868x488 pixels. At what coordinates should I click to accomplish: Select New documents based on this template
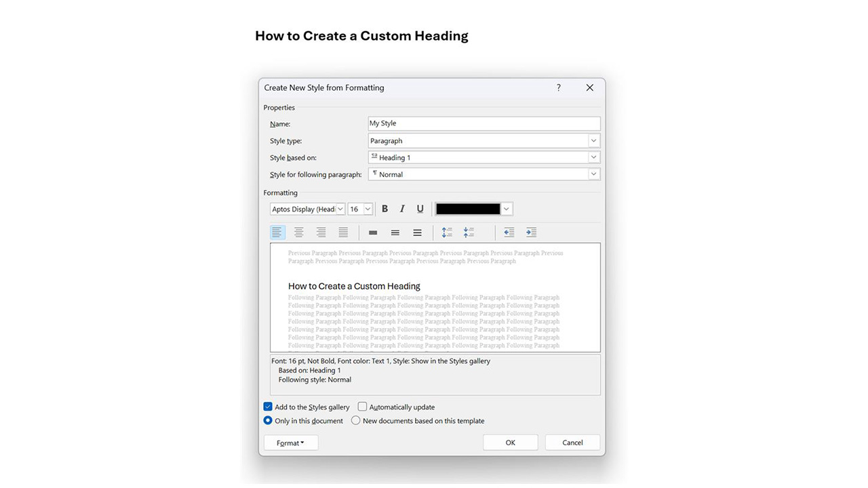pos(355,421)
